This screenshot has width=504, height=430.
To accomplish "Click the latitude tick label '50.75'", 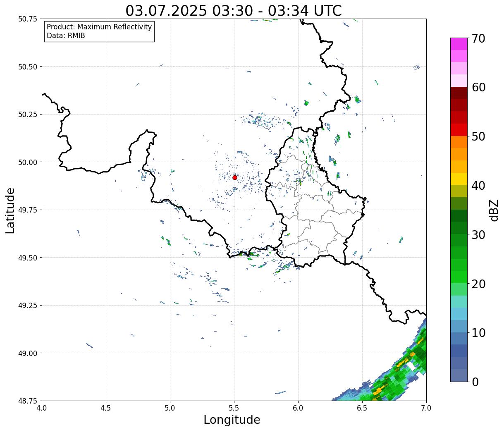I will (28, 19).
